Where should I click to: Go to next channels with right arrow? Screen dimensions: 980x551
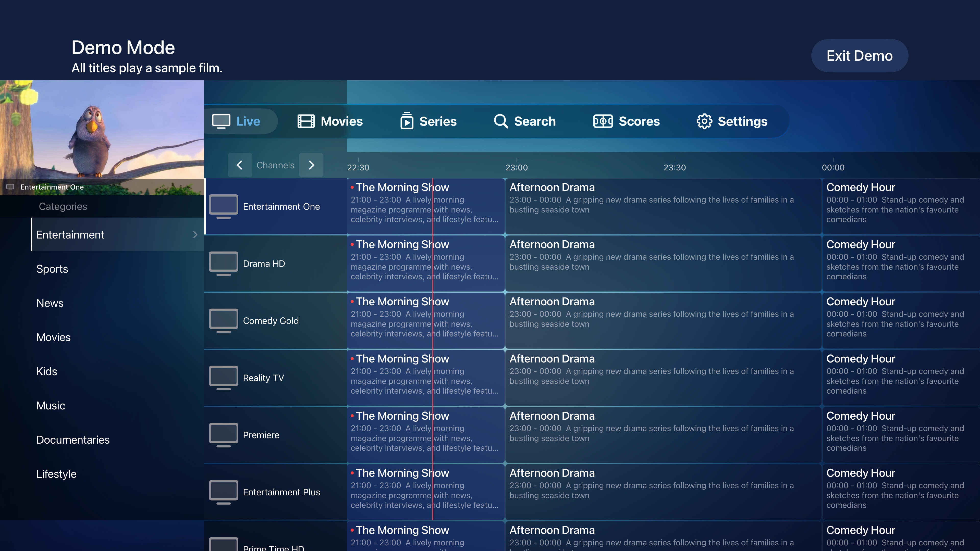pos(311,165)
